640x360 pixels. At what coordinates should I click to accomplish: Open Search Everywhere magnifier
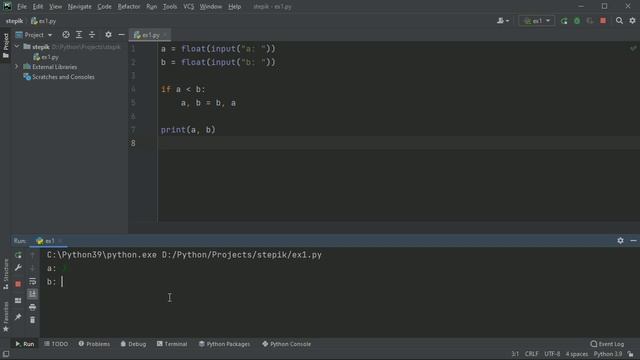click(619, 21)
